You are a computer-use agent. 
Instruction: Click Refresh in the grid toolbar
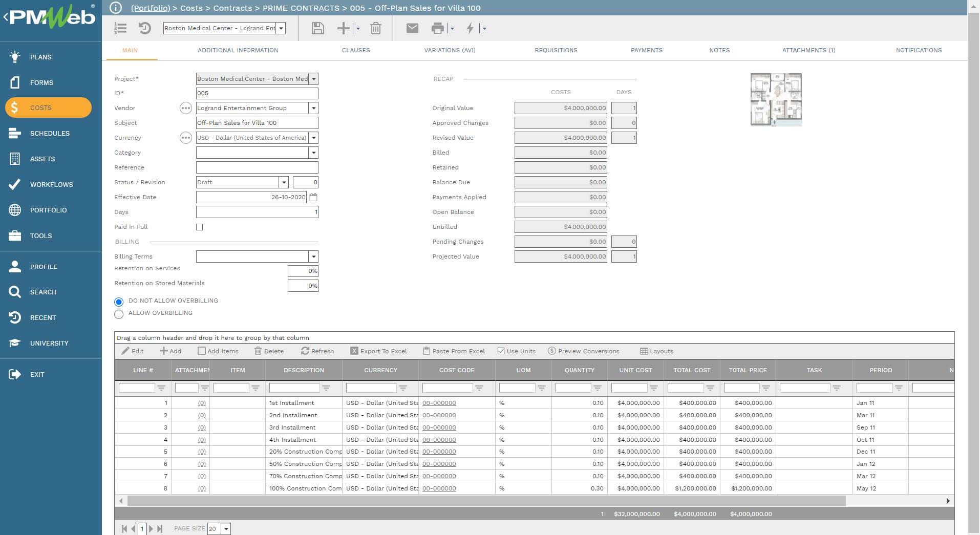coord(317,351)
